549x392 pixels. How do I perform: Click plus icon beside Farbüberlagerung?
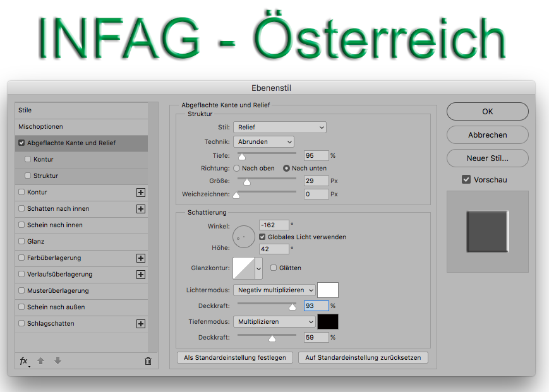[141, 258]
